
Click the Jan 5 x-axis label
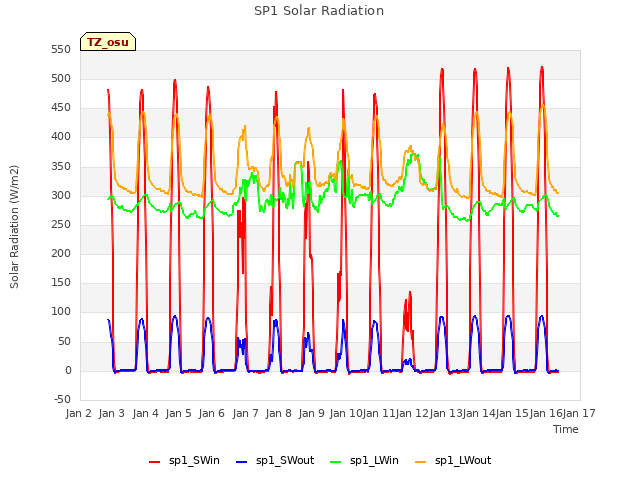179,413
